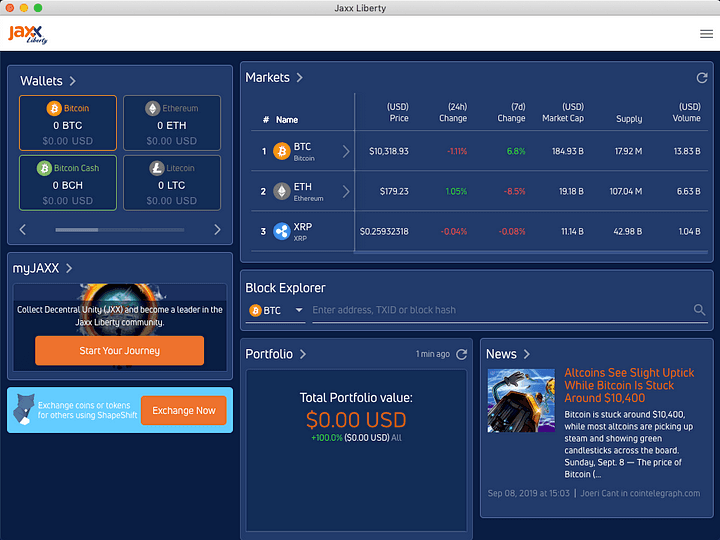Click the XRP icon in Markets row 3
720x540 pixels.
point(281,231)
